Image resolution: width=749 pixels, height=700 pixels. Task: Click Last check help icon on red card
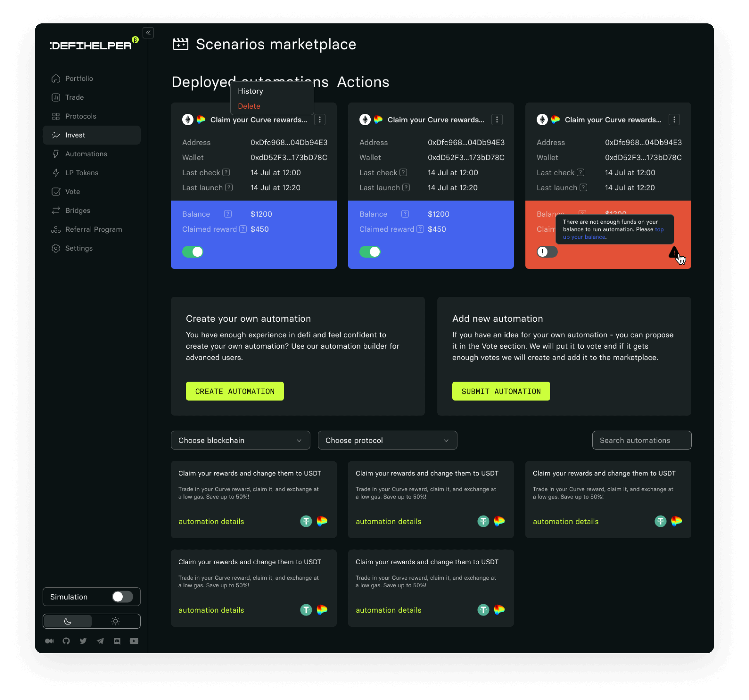[x=580, y=173]
